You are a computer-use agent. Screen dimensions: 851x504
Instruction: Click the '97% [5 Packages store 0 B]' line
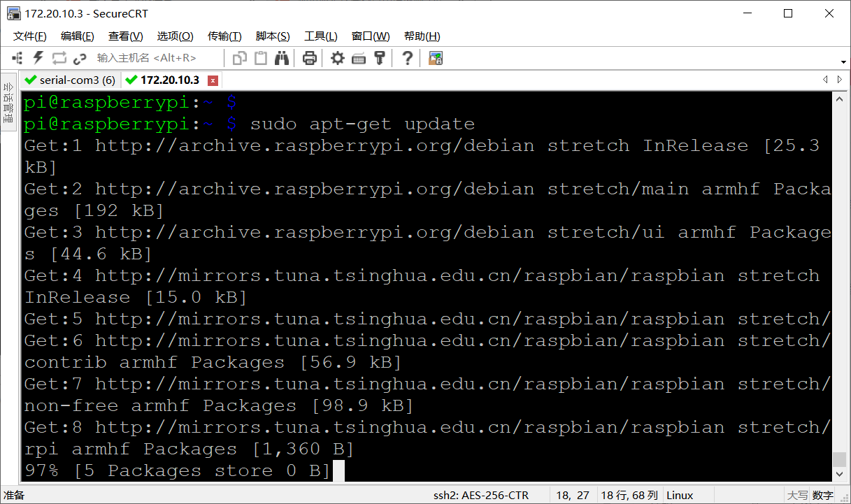pyautogui.click(x=177, y=470)
